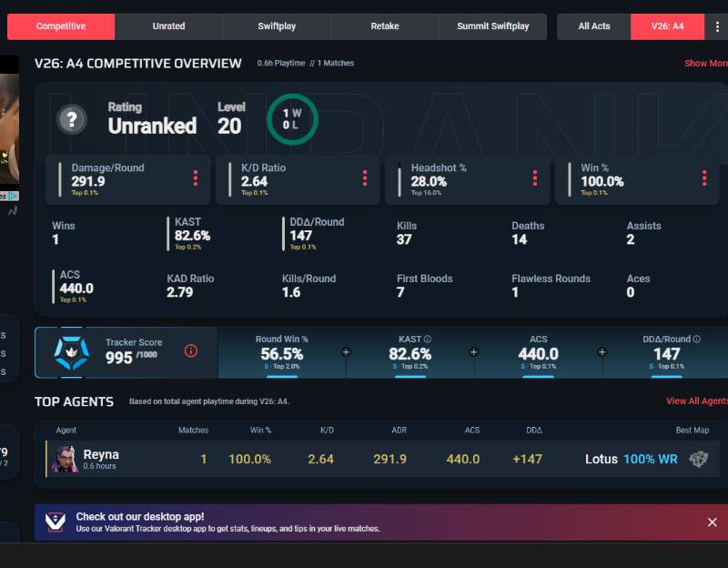
Task: Click the KAST info icon in score bar
Action: coord(428,339)
